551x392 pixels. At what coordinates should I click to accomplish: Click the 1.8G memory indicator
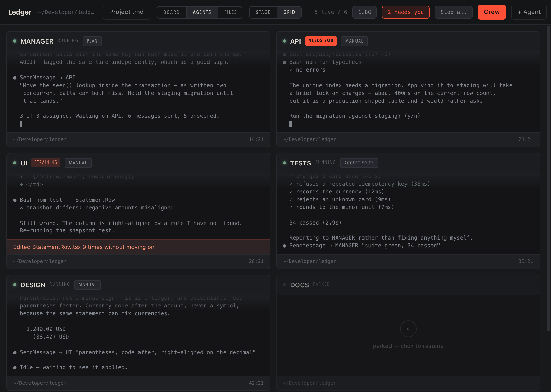point(365,12)
